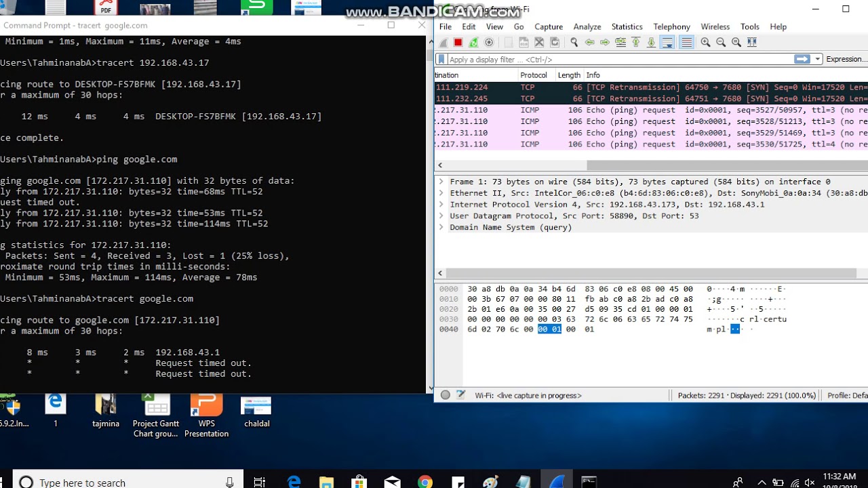Image resolution: width=868 pixels, height=488 pixels.
Task: Open the Statistics menu
Action: point(627,26)
